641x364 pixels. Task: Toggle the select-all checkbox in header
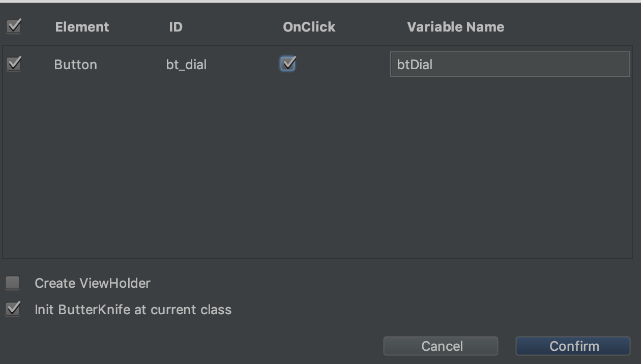click(13, 26)
